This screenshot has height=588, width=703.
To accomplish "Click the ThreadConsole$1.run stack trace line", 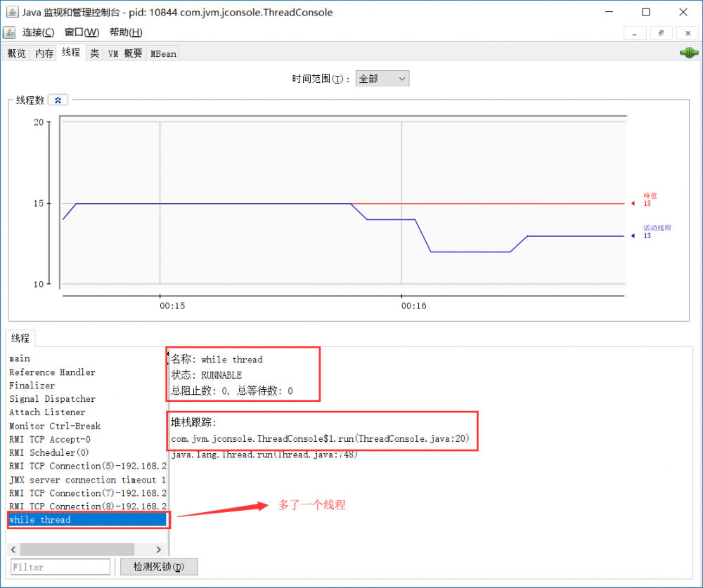I will pyautogui.click(x=320, y=439).
